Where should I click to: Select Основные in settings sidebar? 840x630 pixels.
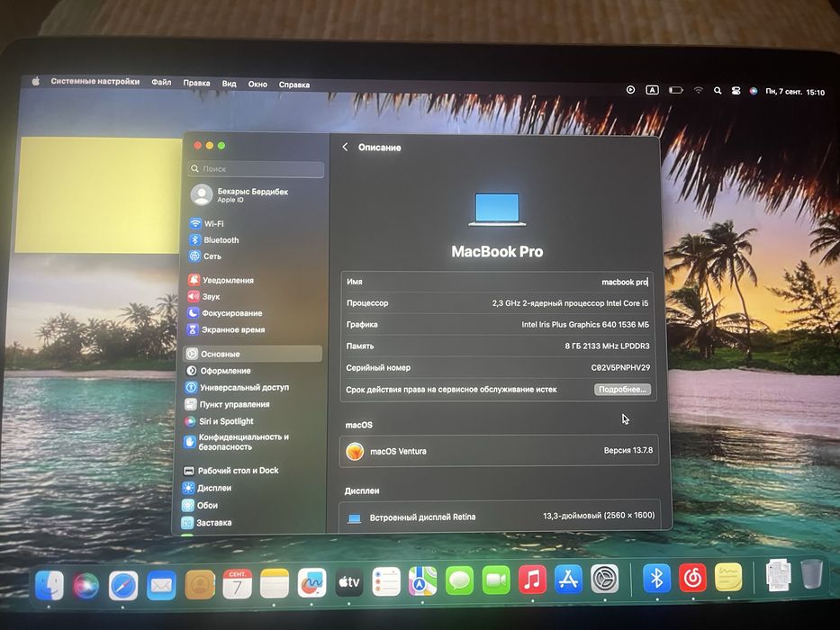253,354
